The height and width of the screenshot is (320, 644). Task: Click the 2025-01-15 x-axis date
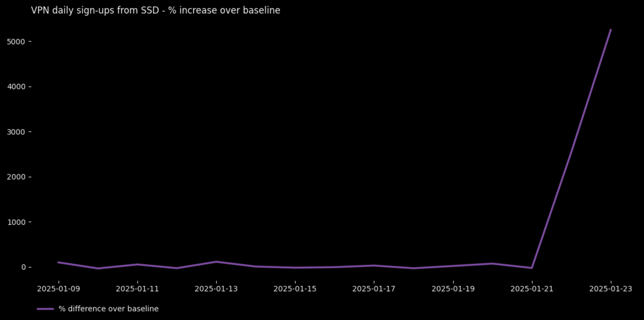tap(295, 289)
